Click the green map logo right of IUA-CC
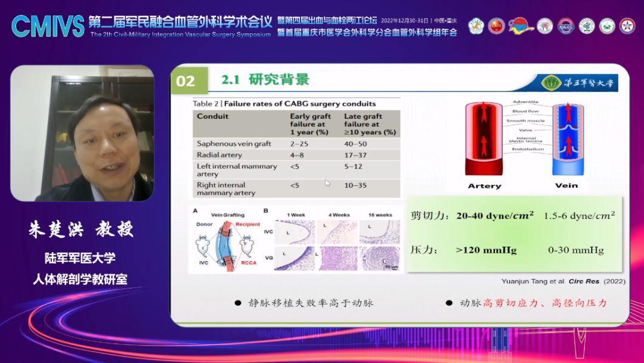 pos(587,26)
